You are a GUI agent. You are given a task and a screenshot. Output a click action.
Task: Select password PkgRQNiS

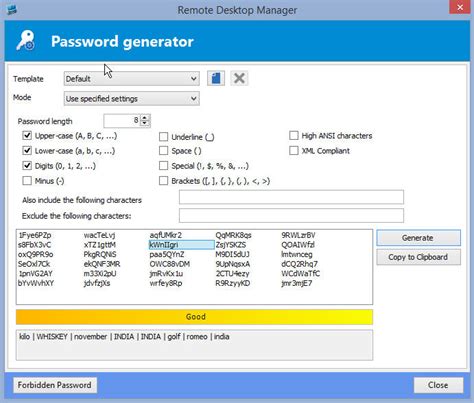click(x=100, y=255)
